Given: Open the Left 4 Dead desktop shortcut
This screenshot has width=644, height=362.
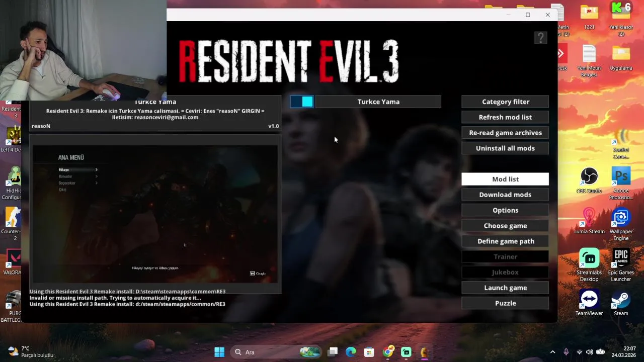Looking at the screenshot, I should tap(12, 139).
